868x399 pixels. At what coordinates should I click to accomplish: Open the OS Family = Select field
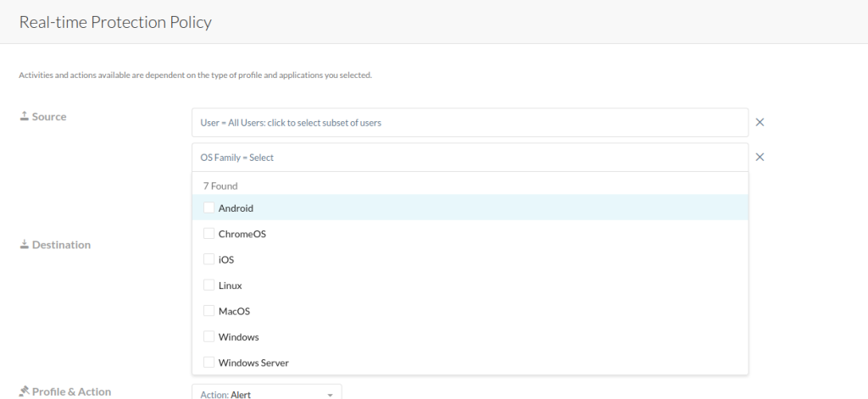470,158
